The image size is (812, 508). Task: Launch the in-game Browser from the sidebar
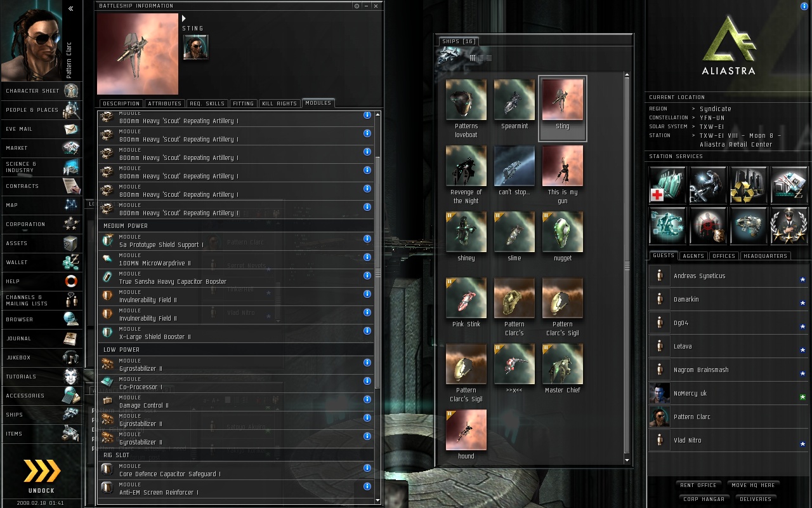41,319
